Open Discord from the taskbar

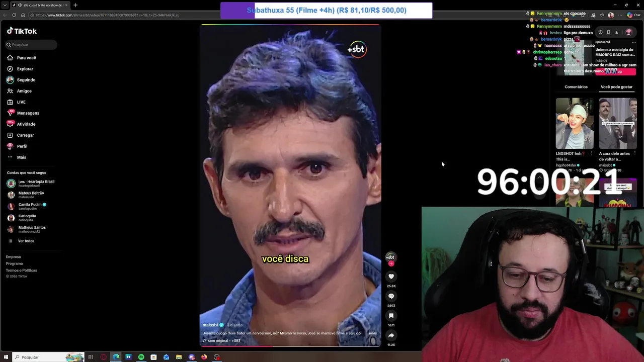192,357
